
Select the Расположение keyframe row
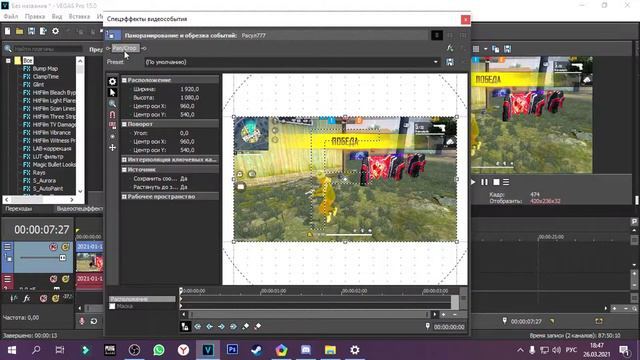[142, 299]
